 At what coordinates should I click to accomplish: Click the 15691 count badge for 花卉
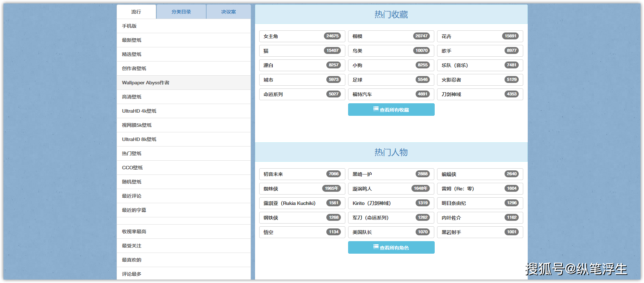510,36
